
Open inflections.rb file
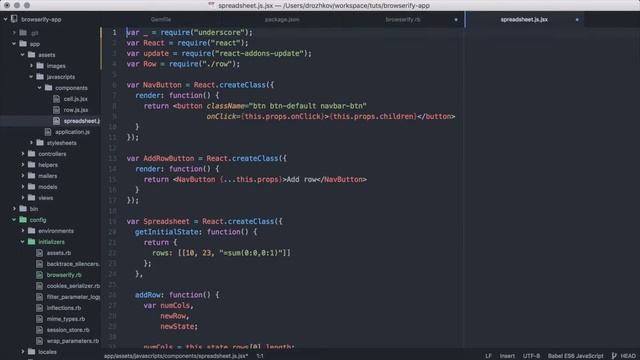pyautogui.click(x=64, y=308)
